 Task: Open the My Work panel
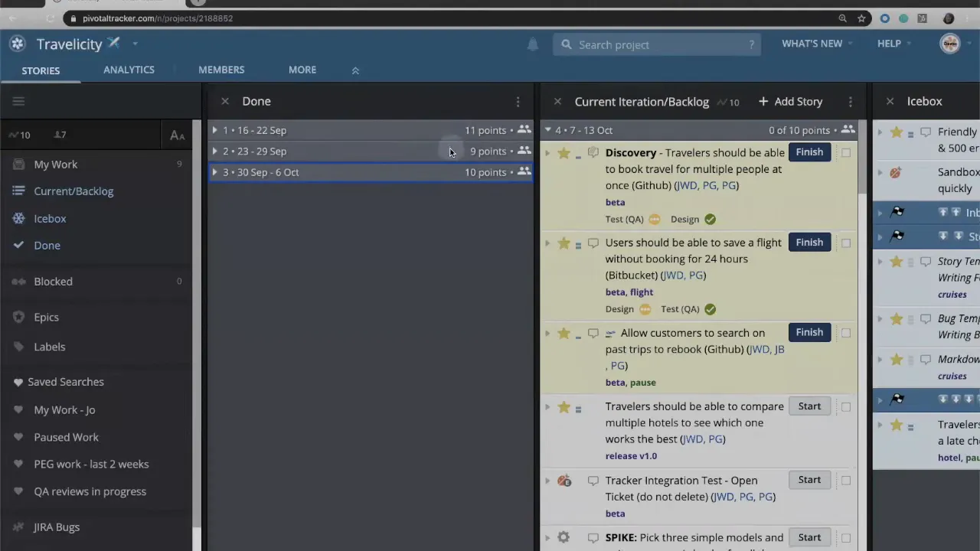pos(55,164)
